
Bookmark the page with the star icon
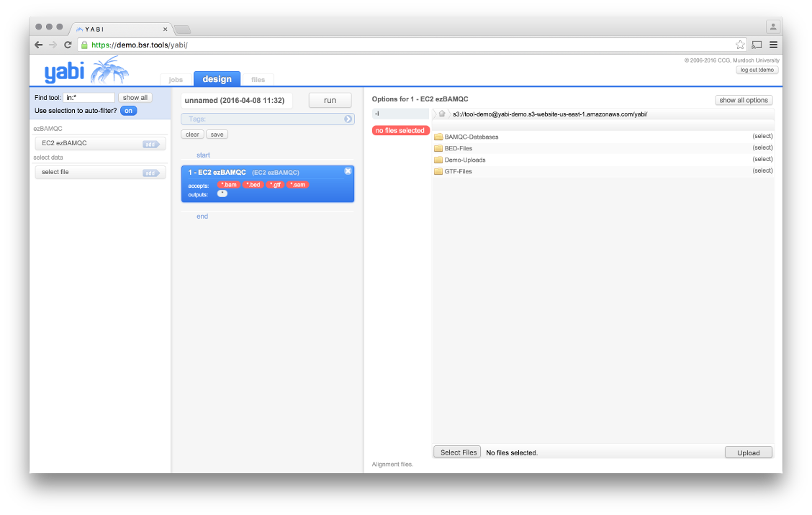pos(740,45)
